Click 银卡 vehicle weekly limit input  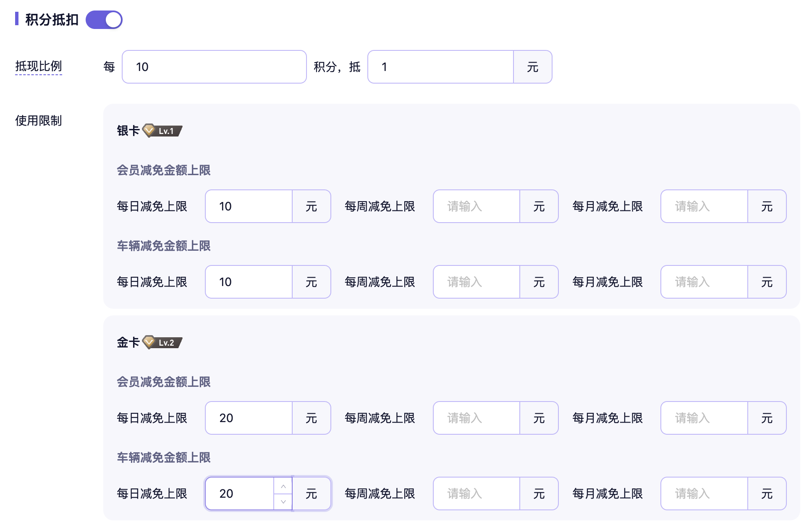[477, 282]
